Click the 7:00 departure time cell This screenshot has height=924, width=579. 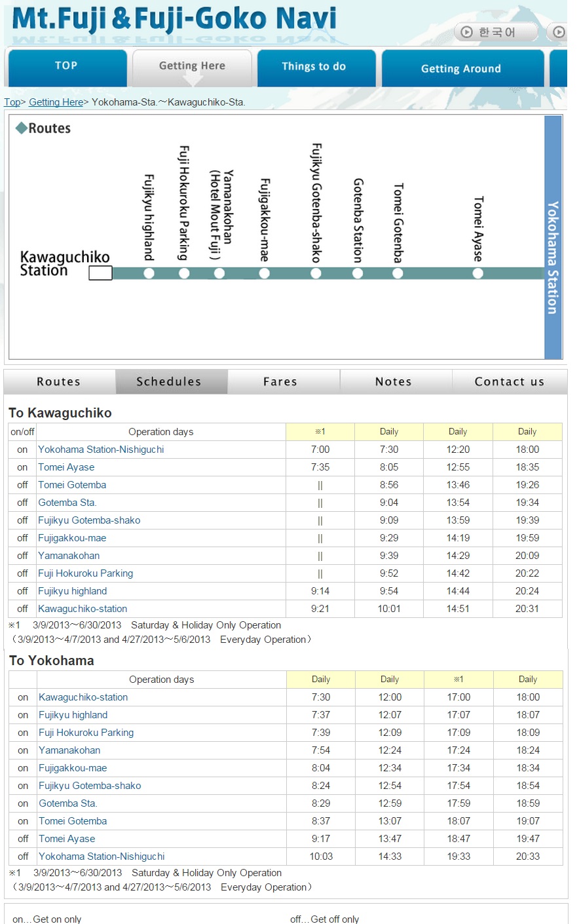tap(320, 450)
